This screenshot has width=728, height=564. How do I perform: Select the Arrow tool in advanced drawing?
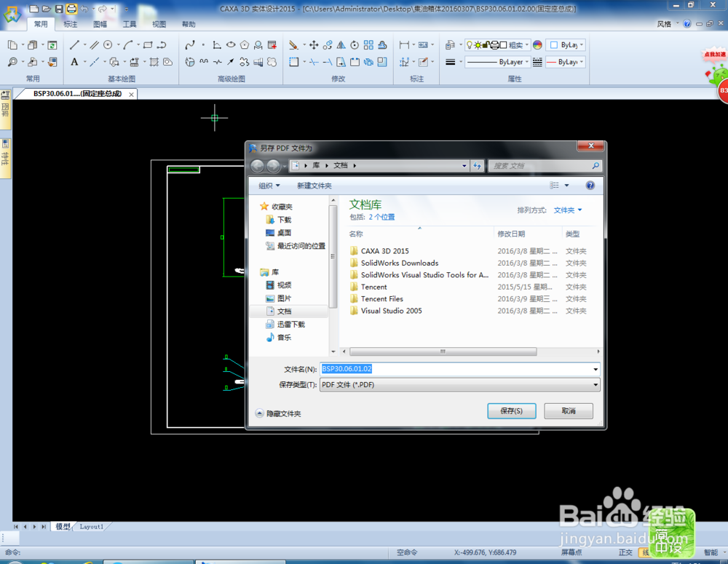click(230, 62)
